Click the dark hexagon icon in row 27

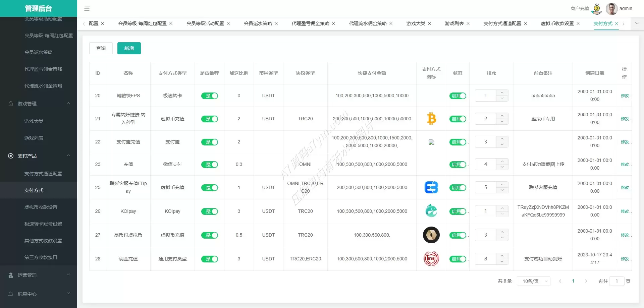431,235
